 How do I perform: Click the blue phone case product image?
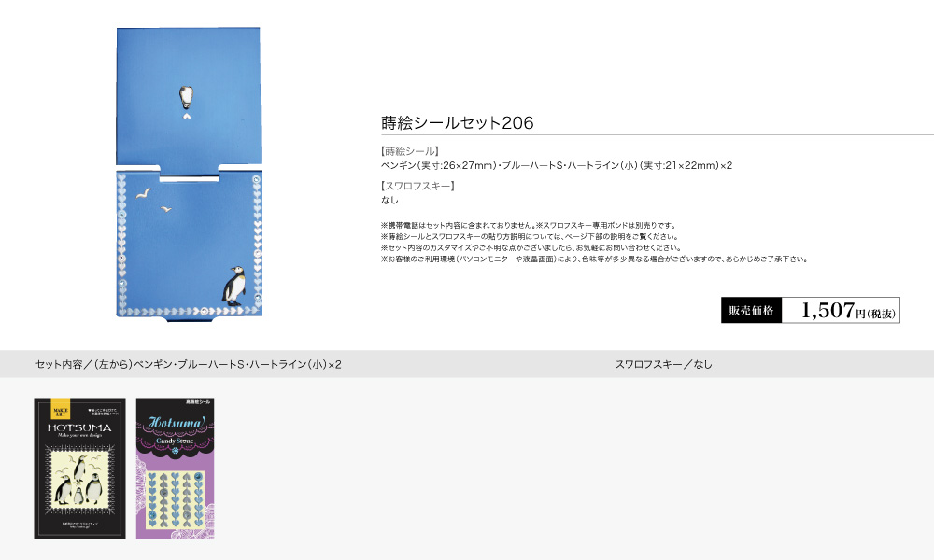[x=189, y=175]
